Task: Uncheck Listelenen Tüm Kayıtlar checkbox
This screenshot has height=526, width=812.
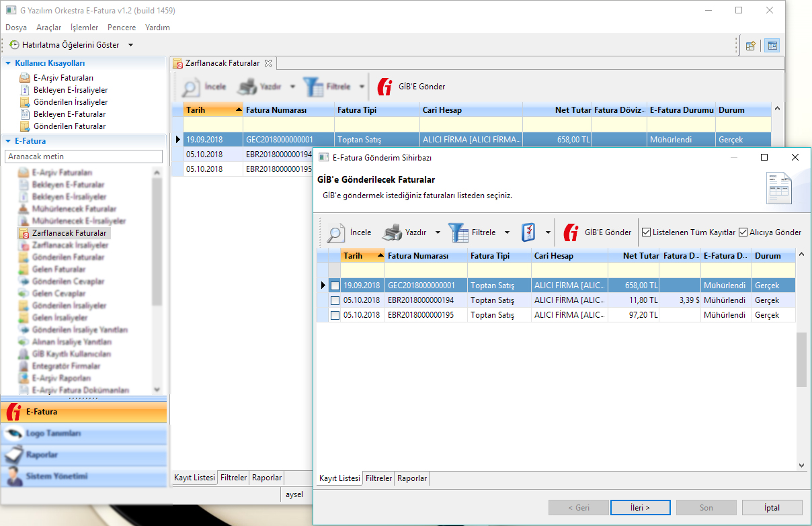Action: 647,232
